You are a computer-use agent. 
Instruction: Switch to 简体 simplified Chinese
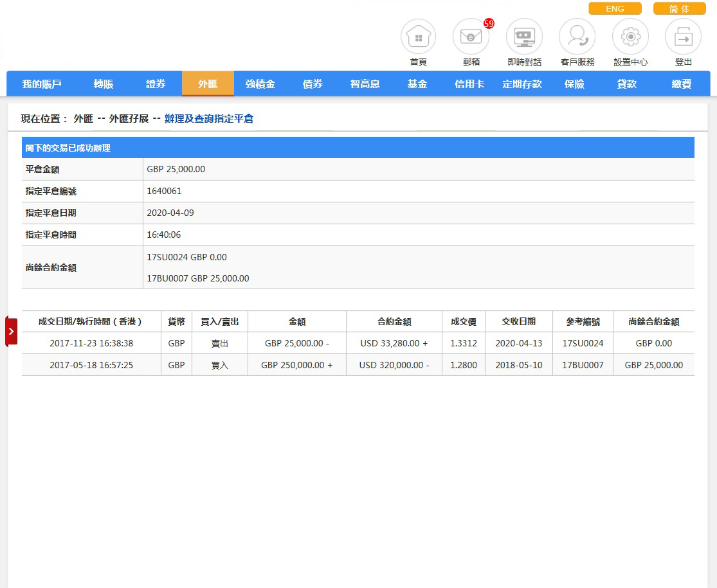(679, 9)
